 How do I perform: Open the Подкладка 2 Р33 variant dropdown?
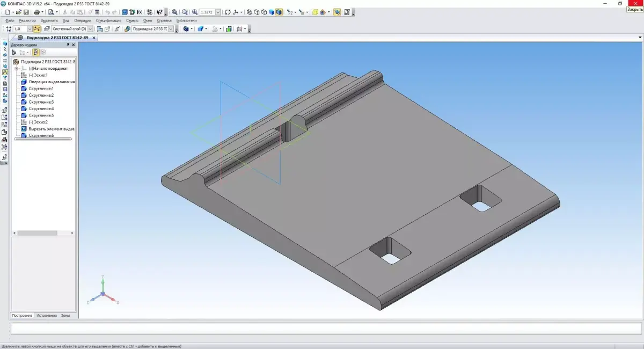(171, 28)
